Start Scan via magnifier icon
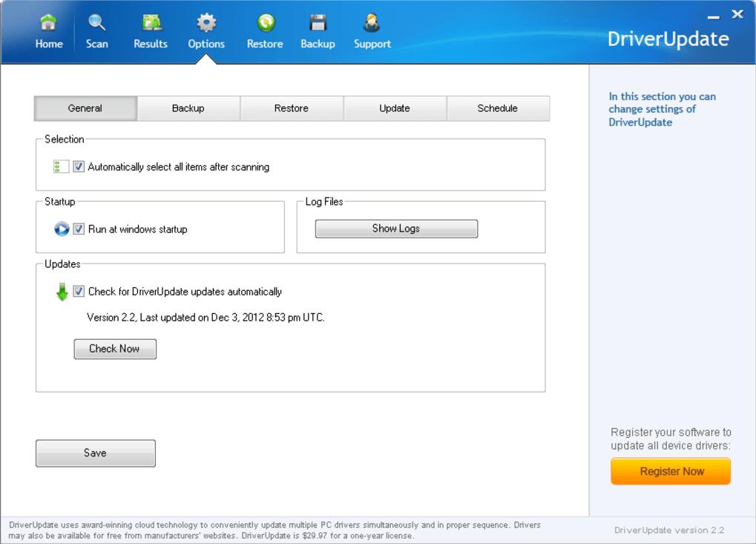The width and height of the screenshot is (756, 544). click(x=96, y=24)
